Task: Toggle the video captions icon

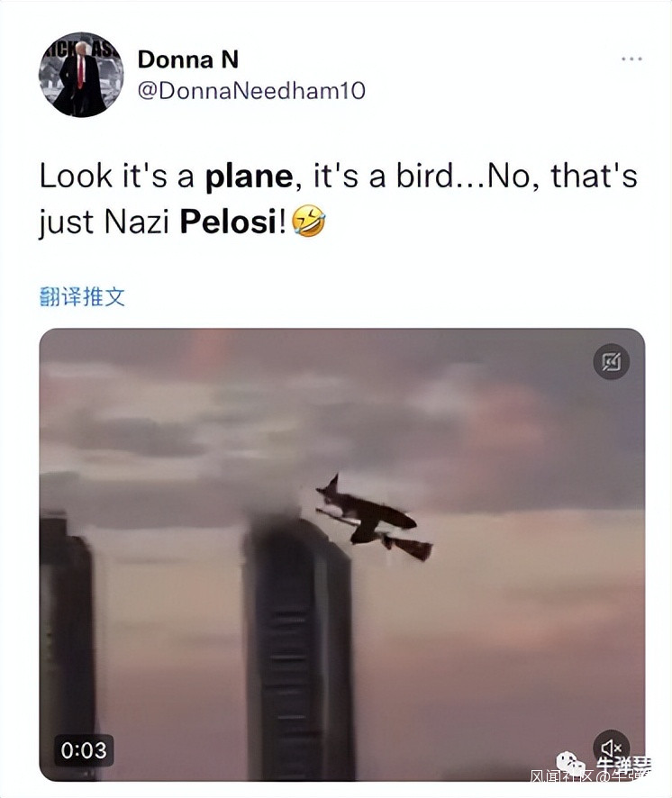Action: (612, 361)
